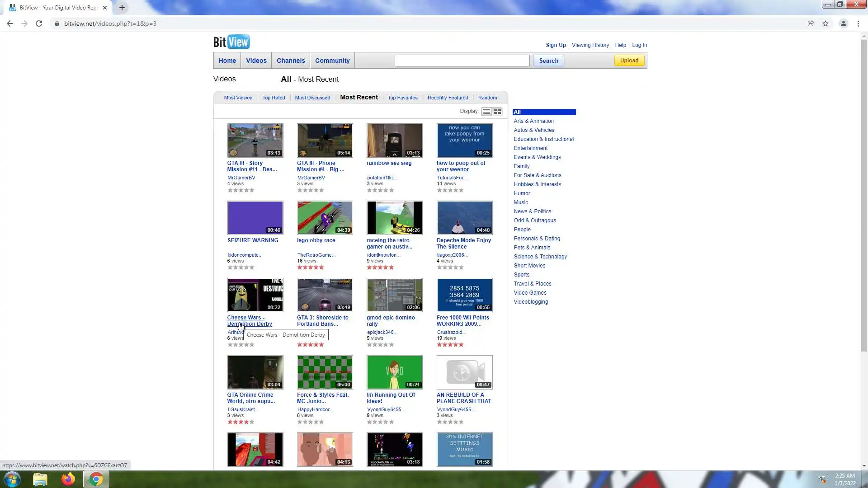Click the search text field

point(462,61)
